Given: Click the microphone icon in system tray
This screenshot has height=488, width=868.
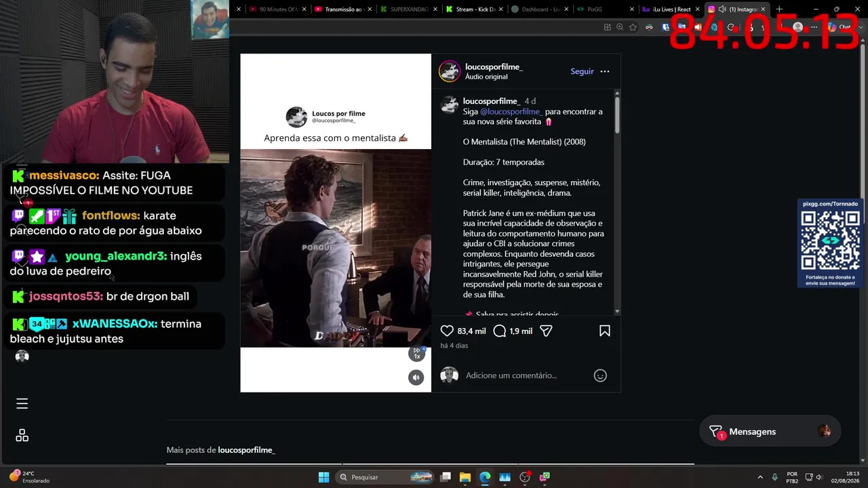Looking at the screenshot, I should pos(774,477).
